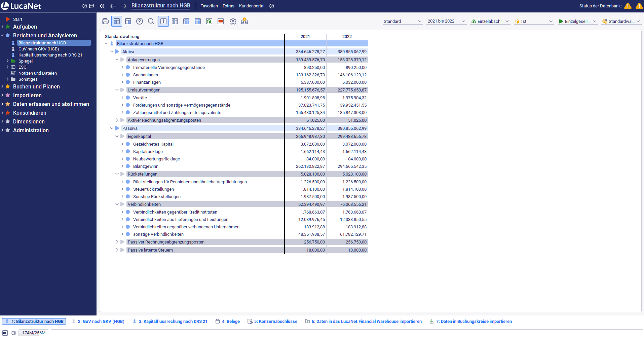Open the gear settings icon
Viewport: 644px width, 337px height.
click(233, 21)
